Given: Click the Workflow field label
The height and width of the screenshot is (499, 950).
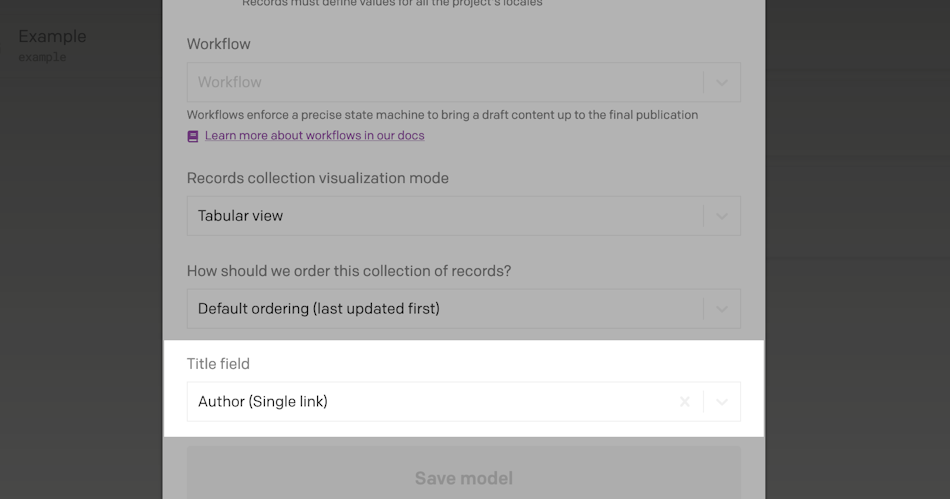Looking at the screenshot, I should (219, 44).
